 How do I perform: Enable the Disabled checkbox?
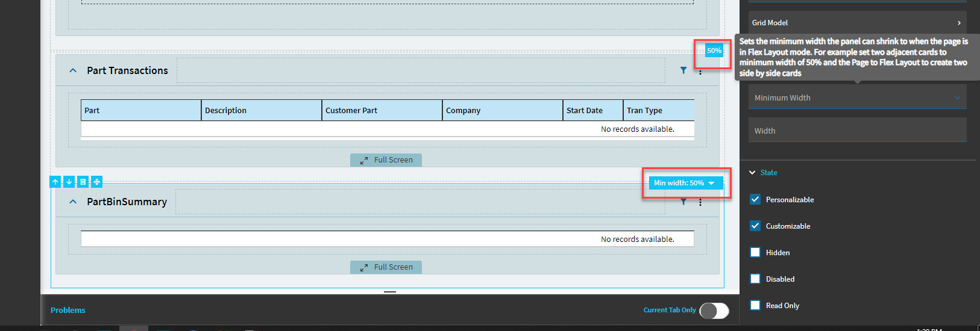[755, 279]
